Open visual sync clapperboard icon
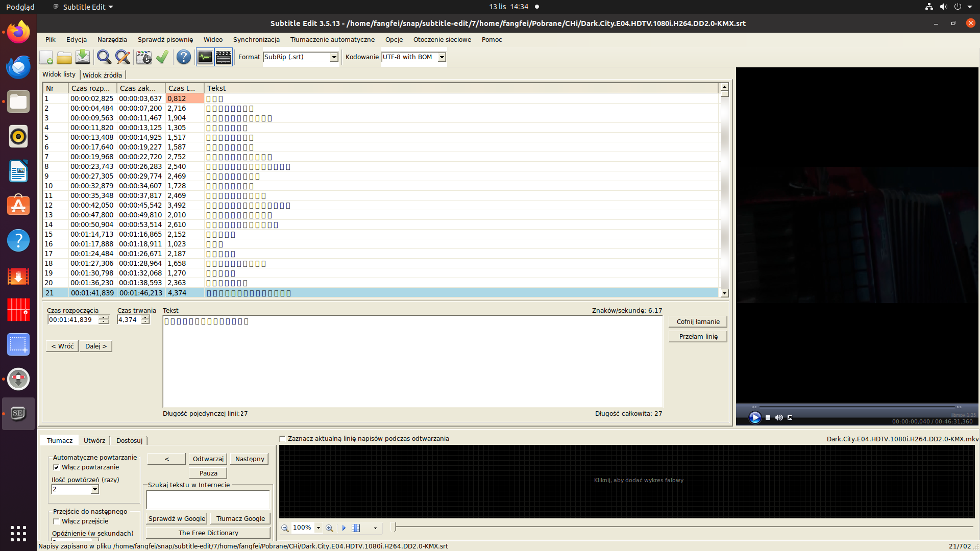980x551 pixels. pos(144,57)
